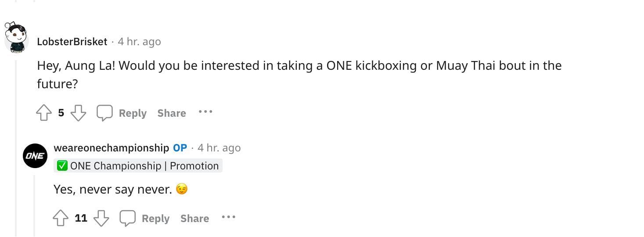The image size is (644, 237).
Task: Downvote the "never say never" reply
Action: [x=101, y=218]
